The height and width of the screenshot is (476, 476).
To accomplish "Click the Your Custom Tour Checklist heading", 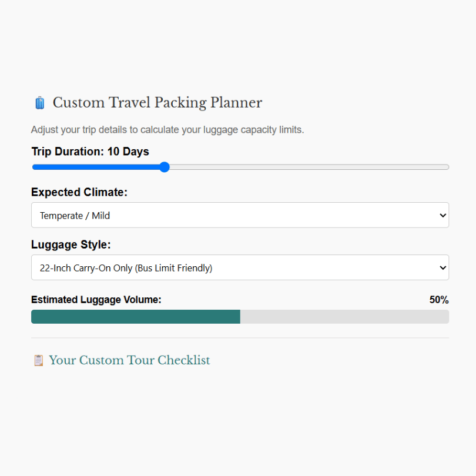I will (x=129, y=360).
